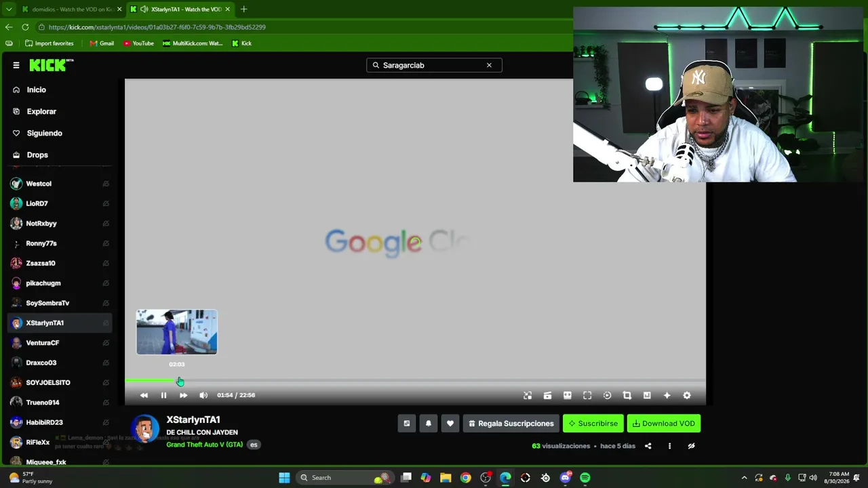Open the Import favorites bookmark
Screen dimensions: 868x488
49,43
